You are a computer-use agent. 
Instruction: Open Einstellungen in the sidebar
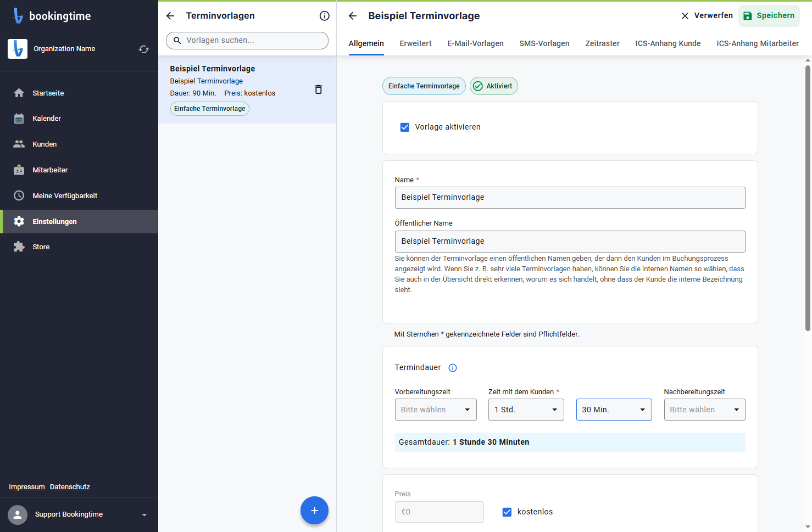tap(79, 221)
